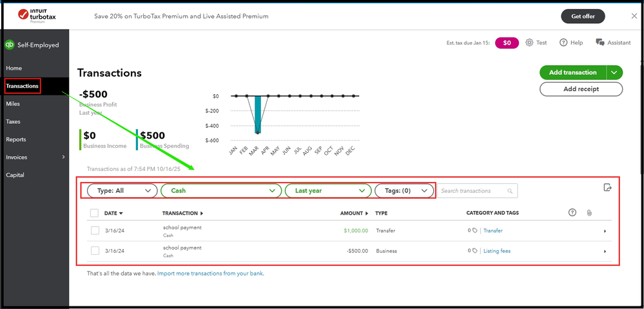This screenshot has height=309, width=644.
Task: Click the QuickBooks Self-Employed logo icon
Action: point(10,45)
